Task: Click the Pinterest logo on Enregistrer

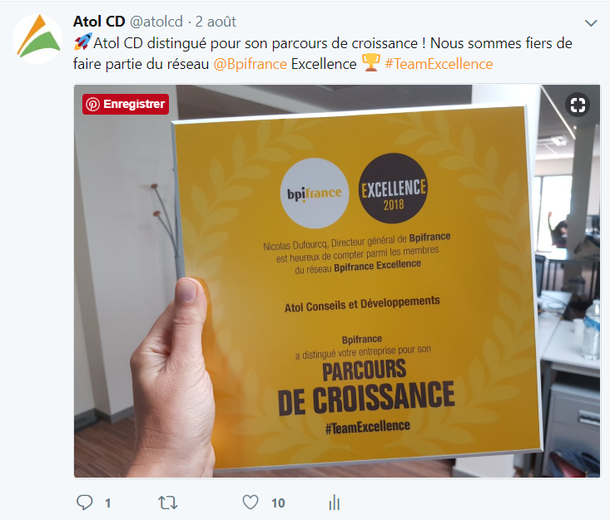Action: pyautogui.click(x=93, y=104)
